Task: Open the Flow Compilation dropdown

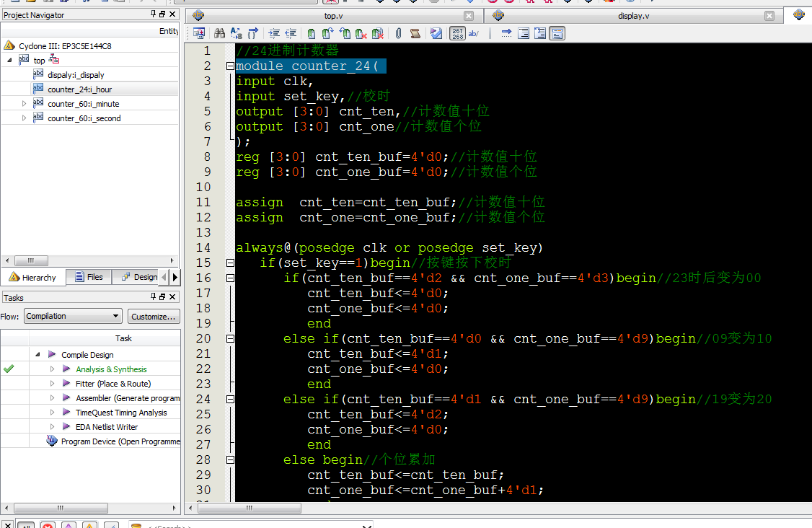Action: coord(73,316)
